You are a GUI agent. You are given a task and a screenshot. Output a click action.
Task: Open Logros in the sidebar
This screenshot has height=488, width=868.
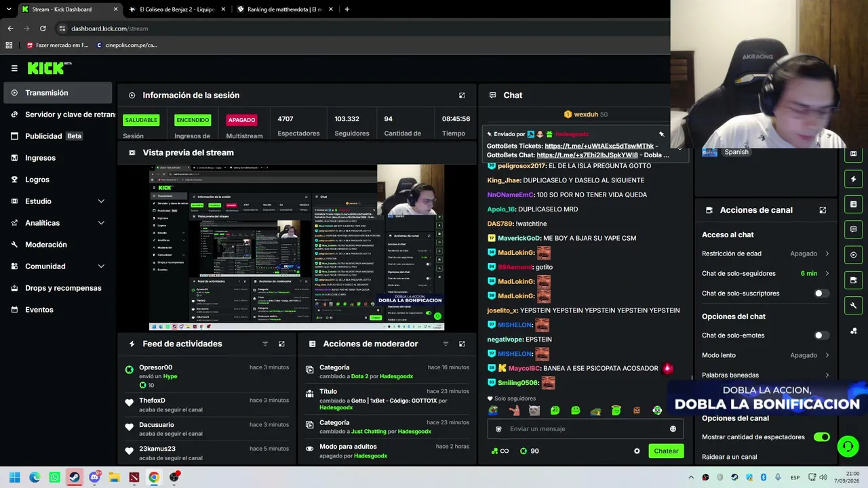(x=58, y=180)
